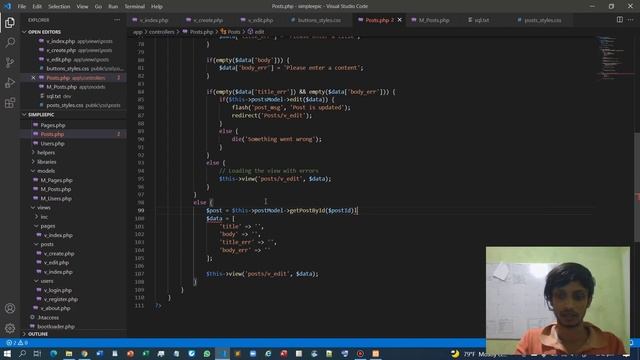Open v_login.php in users folder
Screen dimensions: 640x360
tap(58, 290)
